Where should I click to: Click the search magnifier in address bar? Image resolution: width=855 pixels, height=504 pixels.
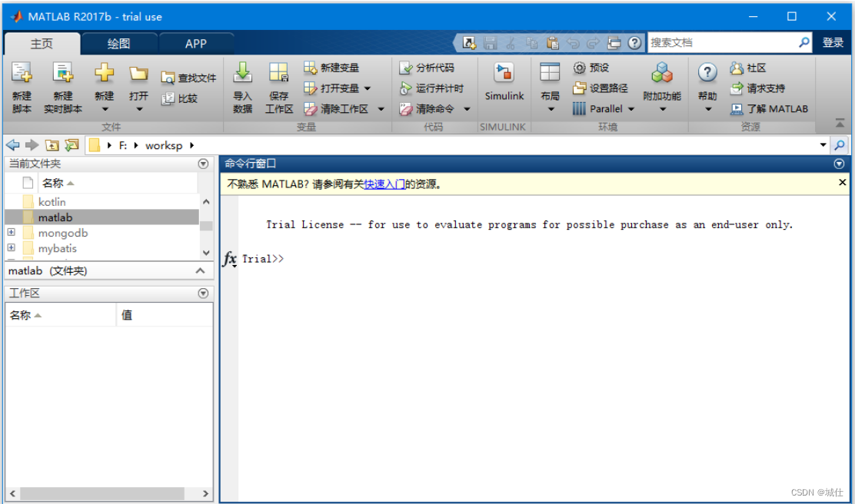coord(840,145)
